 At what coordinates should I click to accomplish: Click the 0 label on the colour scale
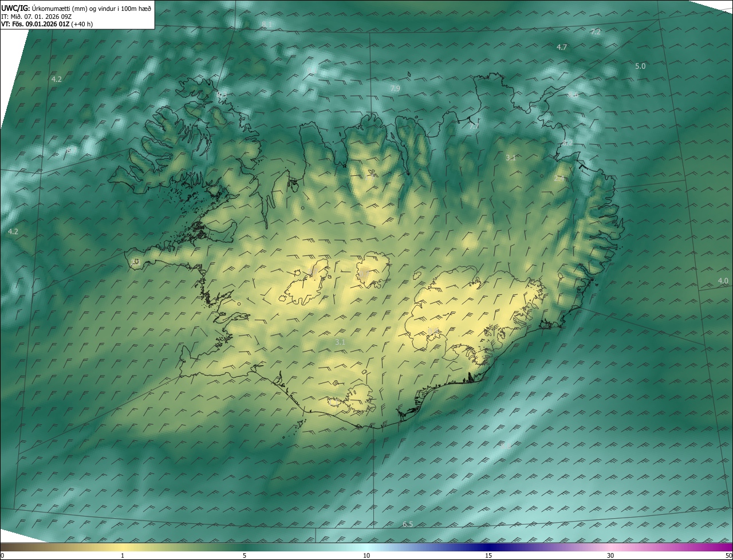tap(2, 555)
